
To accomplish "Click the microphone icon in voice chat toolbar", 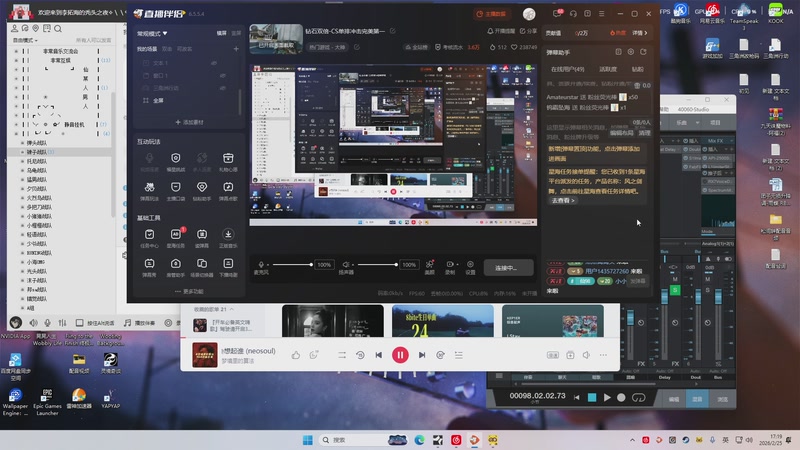I will [47, 323].
